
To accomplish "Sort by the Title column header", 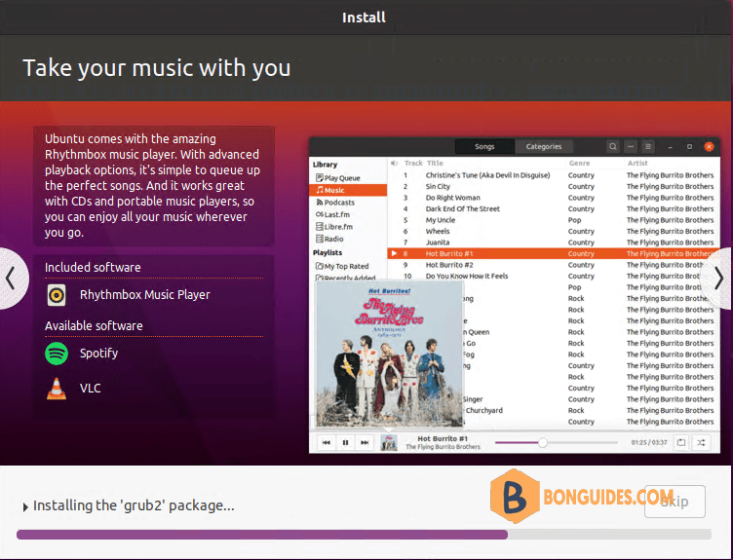I will click(435, 163).
